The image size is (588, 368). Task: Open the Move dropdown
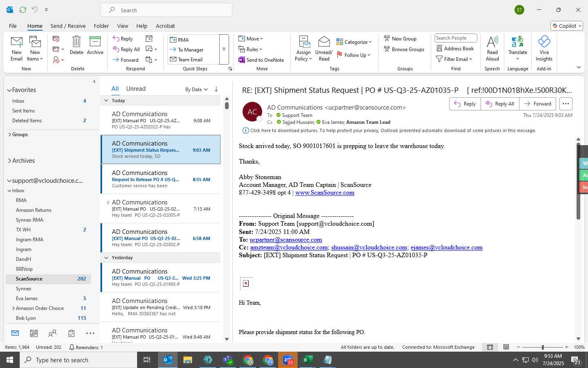pos(251,38)
